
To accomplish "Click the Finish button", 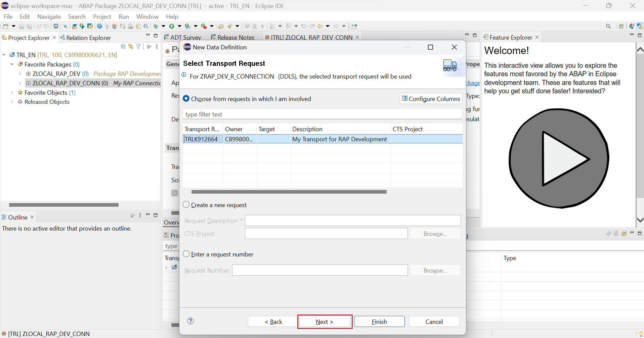I will [x=379, y=322].
